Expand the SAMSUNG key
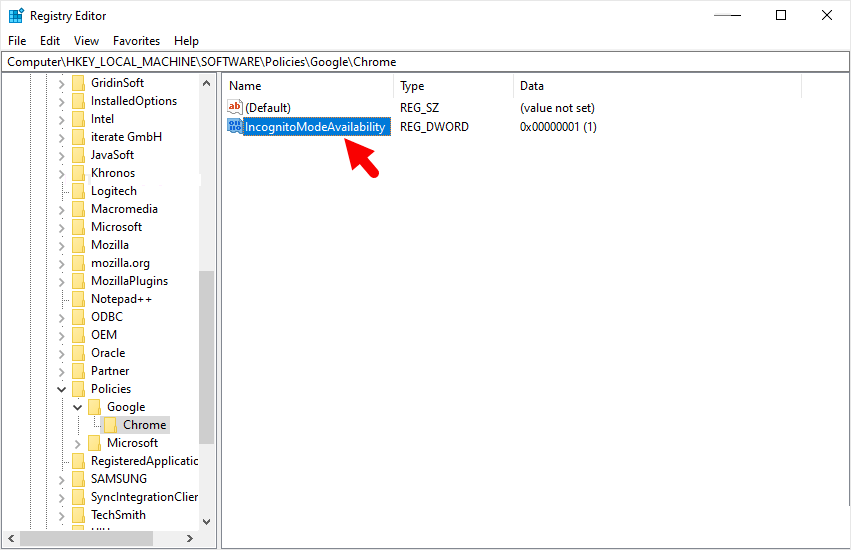Image resolution: width=851 pixels, height=550 pixels. (x=61, y=479)
